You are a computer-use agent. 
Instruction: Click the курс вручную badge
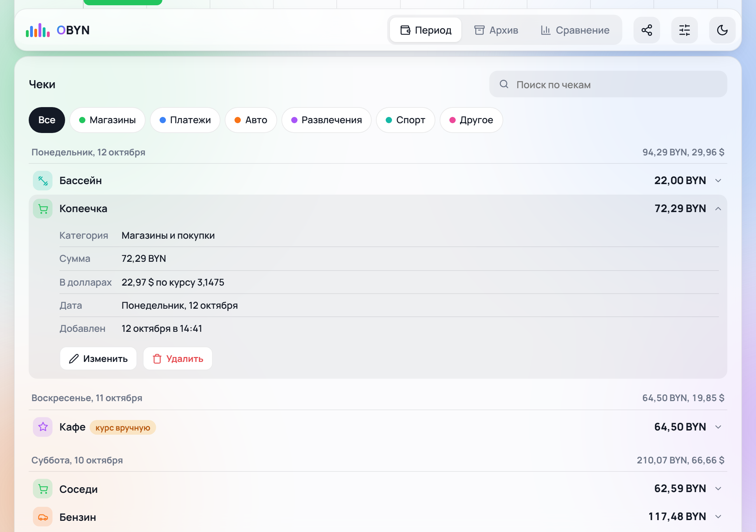click(x=123, y=427)
